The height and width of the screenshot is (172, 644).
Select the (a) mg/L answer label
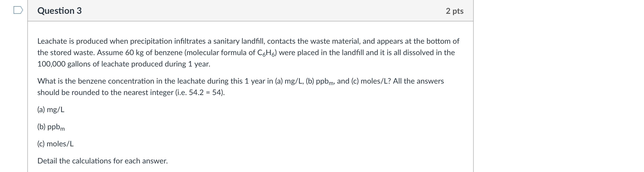(51, 109)
